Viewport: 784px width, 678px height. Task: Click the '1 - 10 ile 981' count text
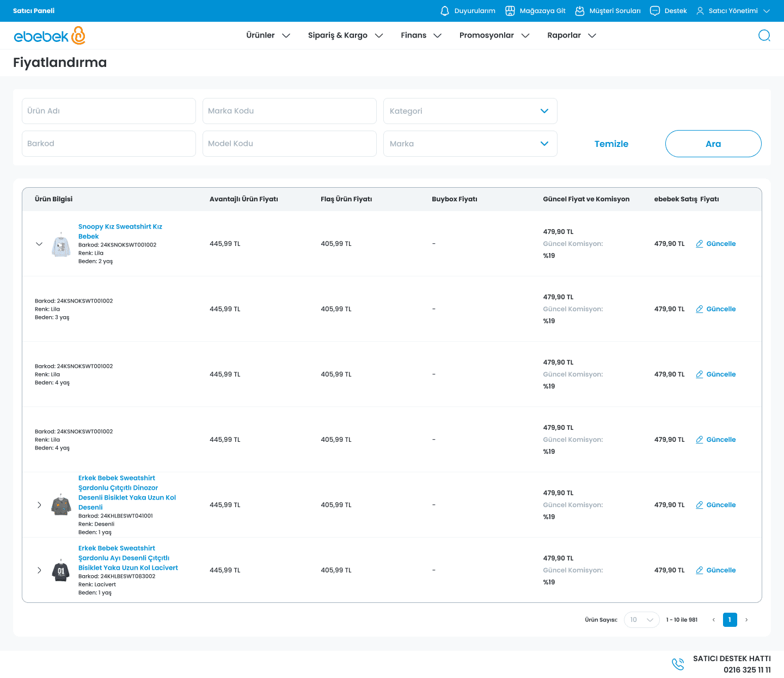pos(682,620)
